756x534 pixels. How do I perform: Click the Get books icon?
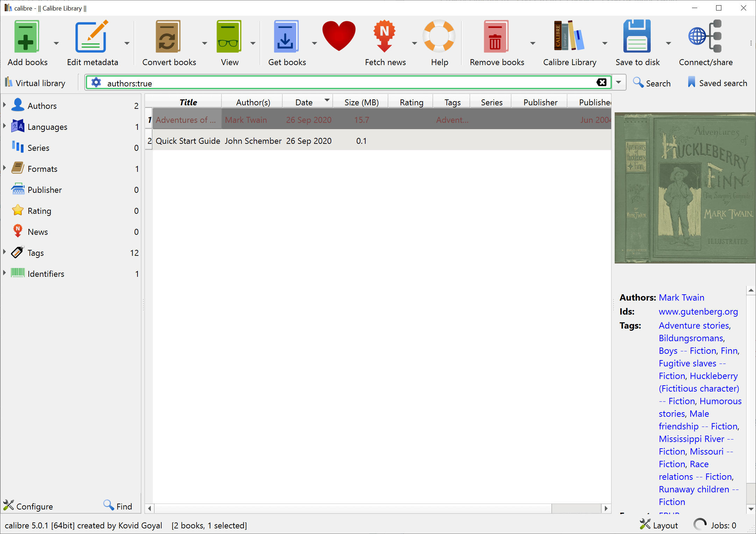pos(287,37)
